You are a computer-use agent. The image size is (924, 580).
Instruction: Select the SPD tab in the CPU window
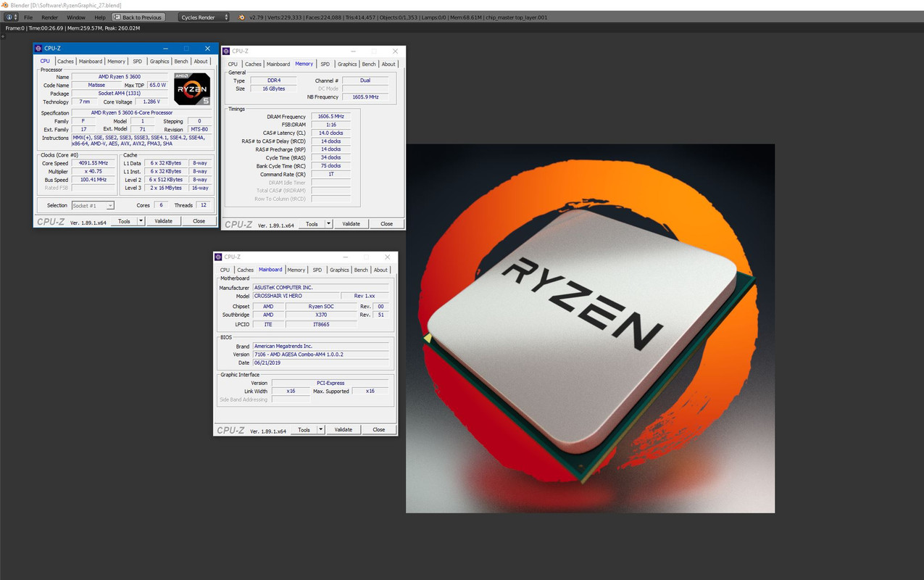click(x=138, y=62)
